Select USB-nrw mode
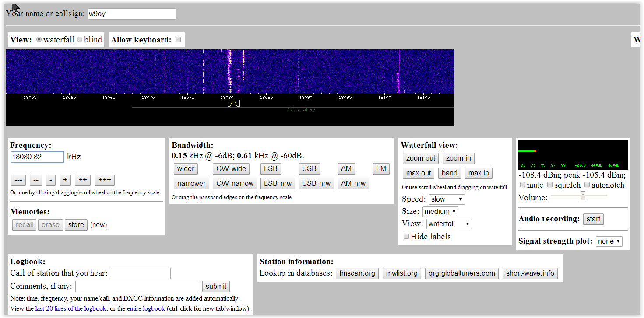The height and width of the screenshot is (318, 644). (316, 184)
